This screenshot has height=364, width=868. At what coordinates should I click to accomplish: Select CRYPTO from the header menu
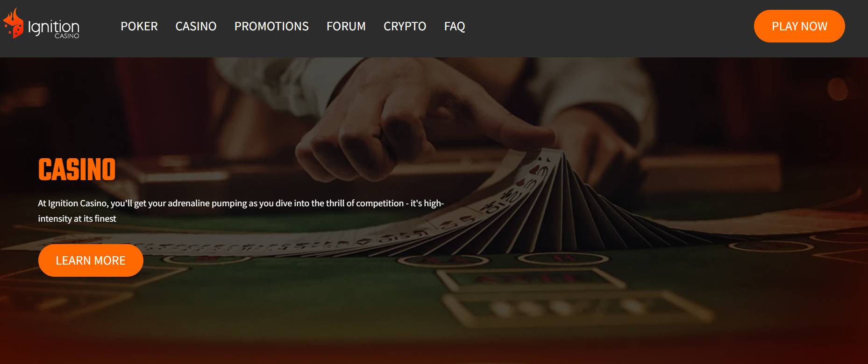[x=405, y=26]
